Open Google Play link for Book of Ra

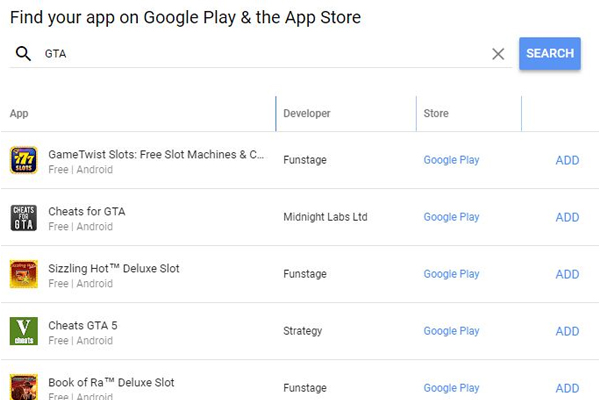451,388
